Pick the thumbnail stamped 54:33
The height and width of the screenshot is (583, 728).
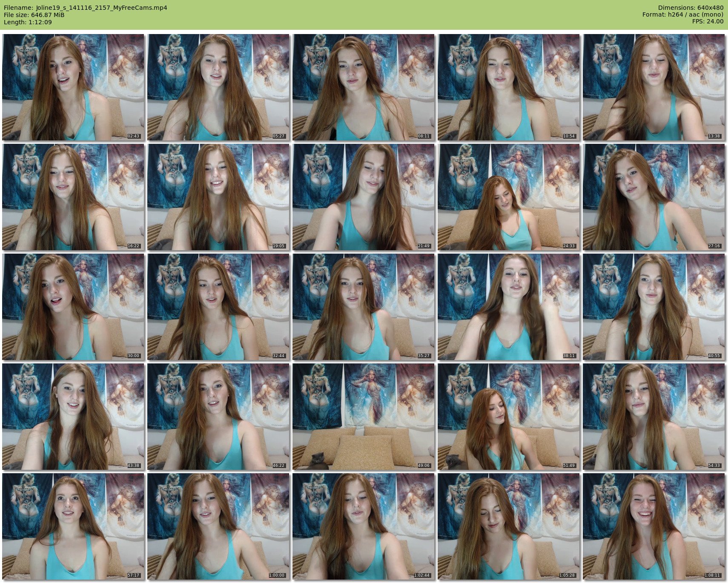click(654, 417)
